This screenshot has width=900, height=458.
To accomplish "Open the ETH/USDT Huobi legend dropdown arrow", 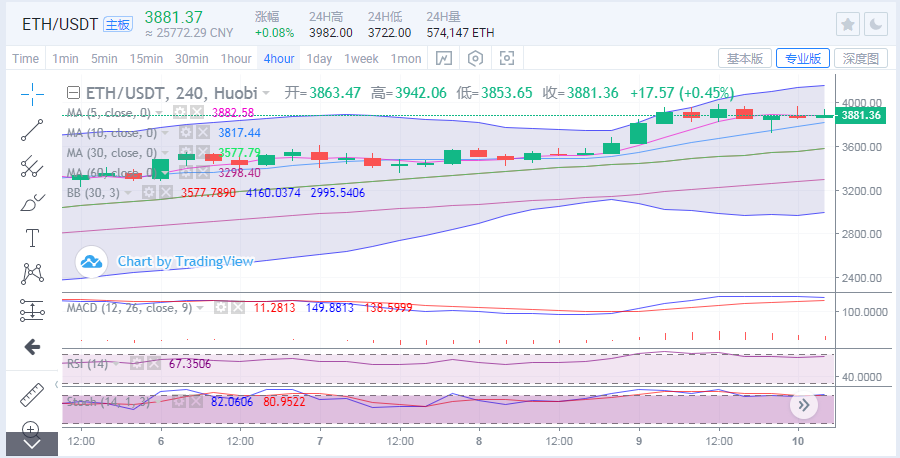I will coord(266,91).
